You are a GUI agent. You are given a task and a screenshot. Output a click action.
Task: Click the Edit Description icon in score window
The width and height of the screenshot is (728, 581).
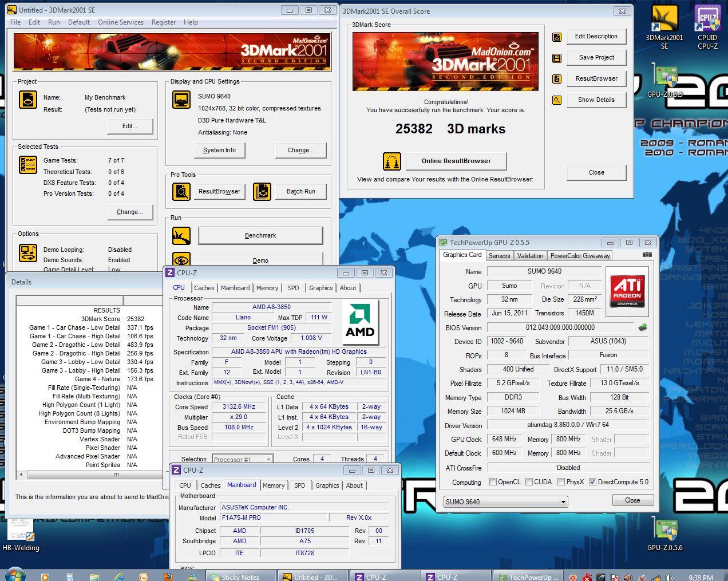coord(556,37)
